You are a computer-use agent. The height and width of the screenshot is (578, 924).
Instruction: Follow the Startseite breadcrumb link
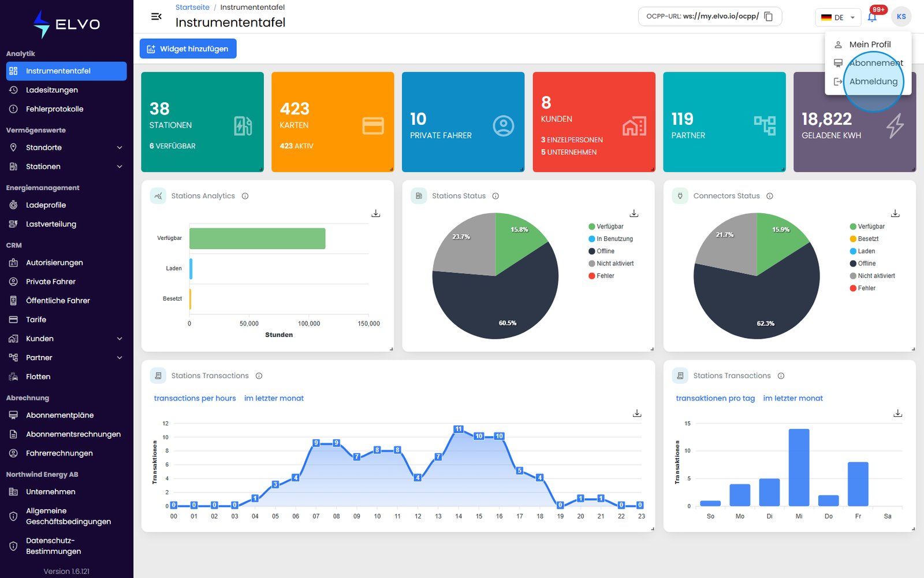[192, 8]
